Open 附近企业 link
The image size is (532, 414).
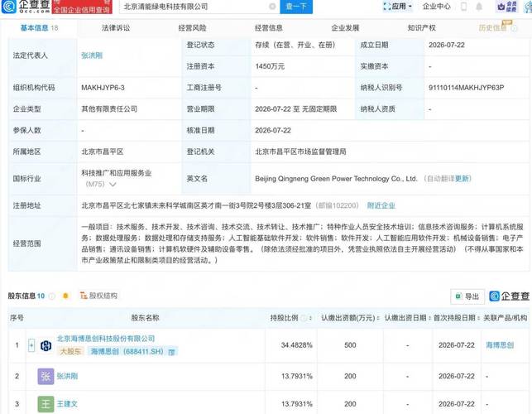[381, 205]
